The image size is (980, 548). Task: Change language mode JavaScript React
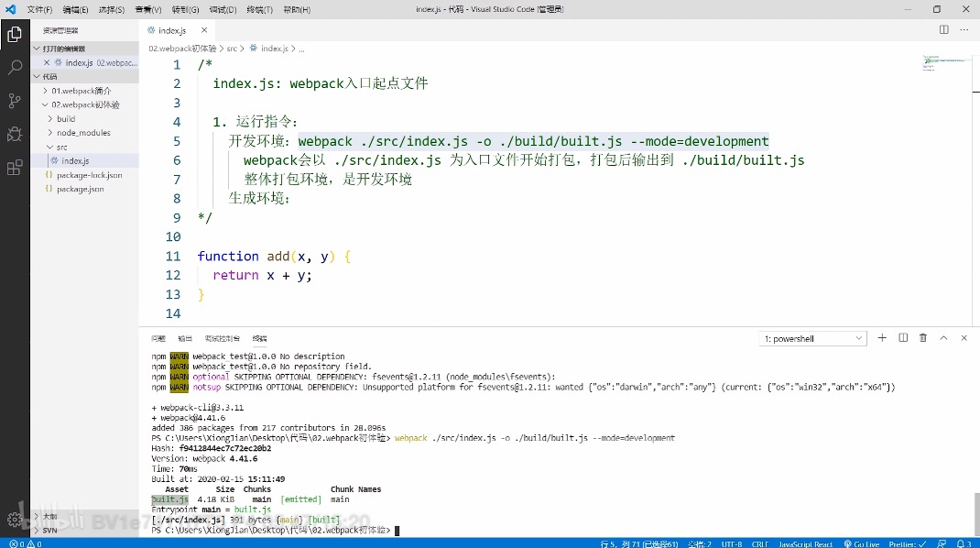pos(805,543)
